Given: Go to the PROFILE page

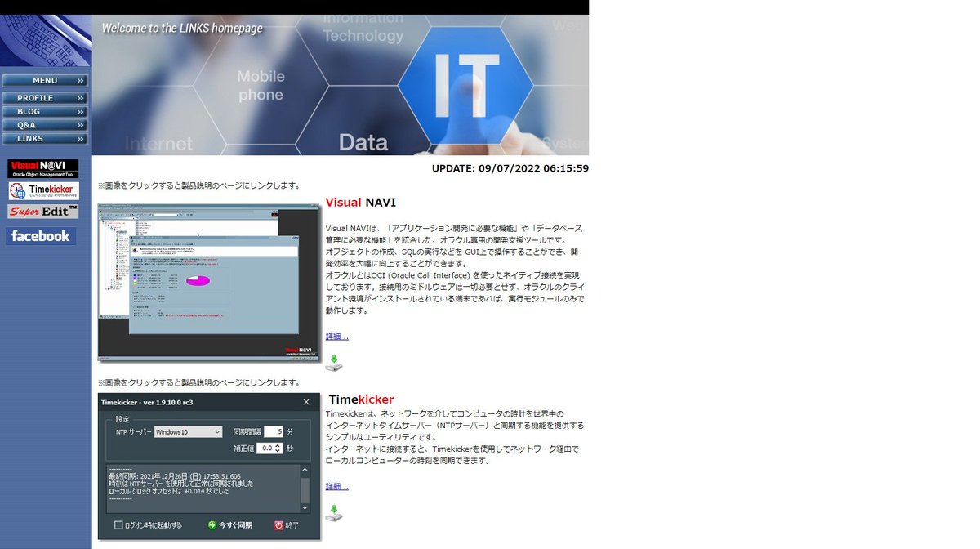Looking at the screenshot, I should click(x=45, y=98).
